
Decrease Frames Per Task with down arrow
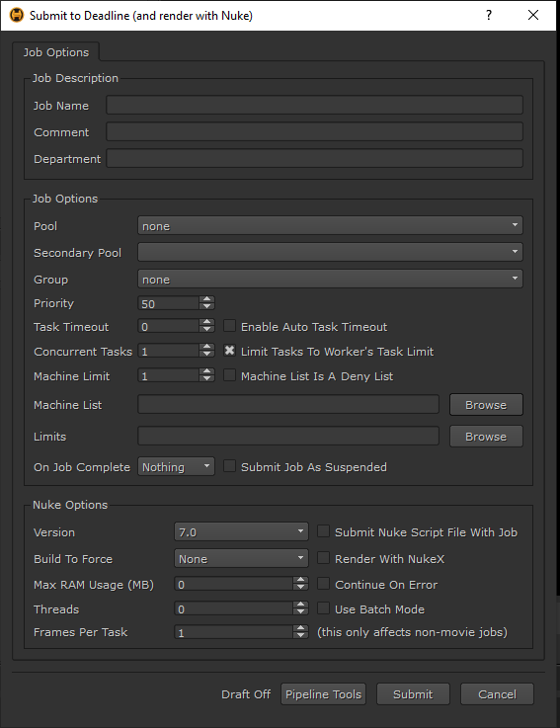(x=301, y=635)
